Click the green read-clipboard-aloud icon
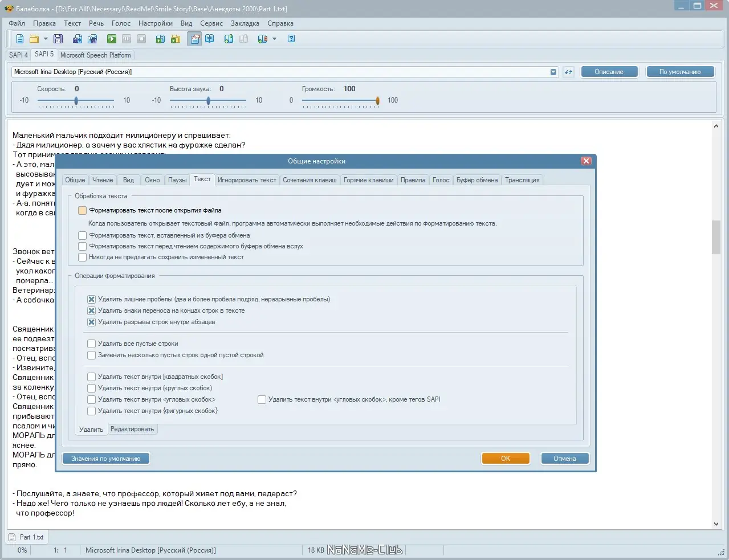Viewport: 729px width, 560px height. 161,39
